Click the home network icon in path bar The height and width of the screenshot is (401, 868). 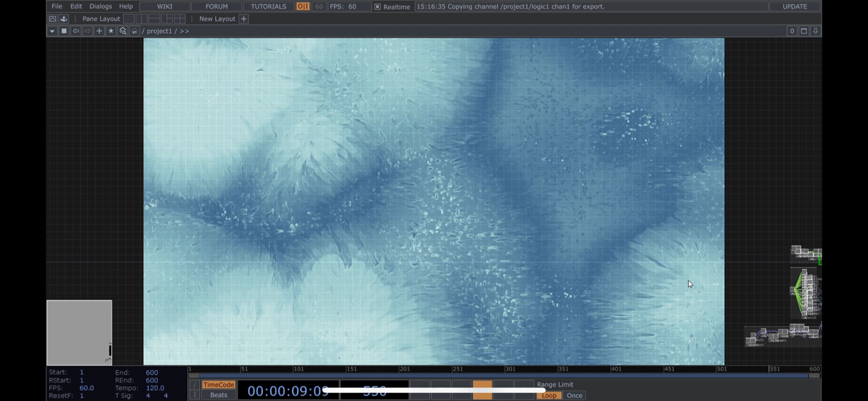pyautogui.click(x=135, y=31)
